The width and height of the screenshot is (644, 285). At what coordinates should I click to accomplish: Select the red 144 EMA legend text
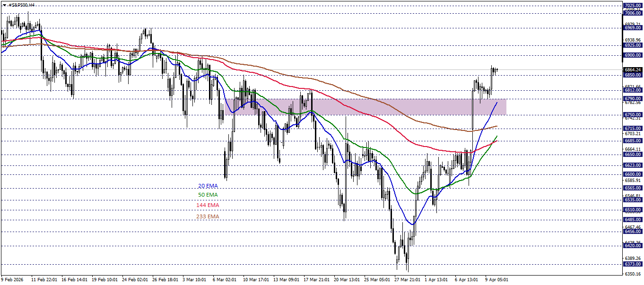tap(207, 205)
